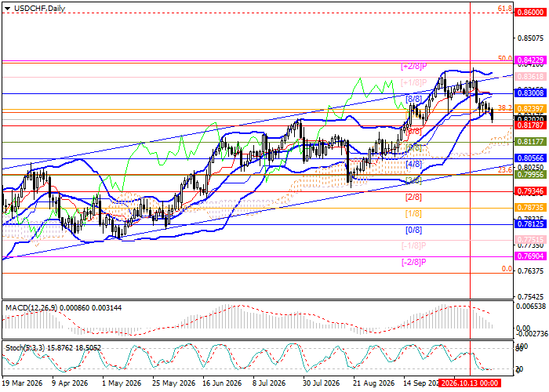Select the [+2/8]P Murrey level label
Image resolution: width=549 pixels, height=392 pixels.
(x=413, y=66)
